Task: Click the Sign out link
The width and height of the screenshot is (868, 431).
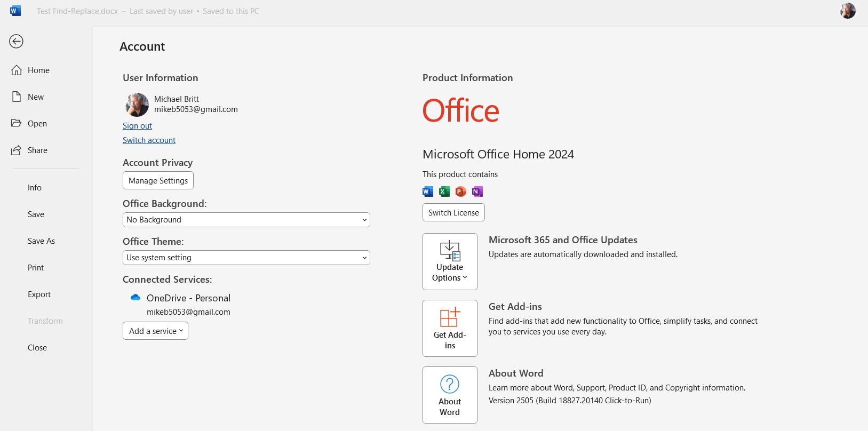Action: click(x=137, y=126)
